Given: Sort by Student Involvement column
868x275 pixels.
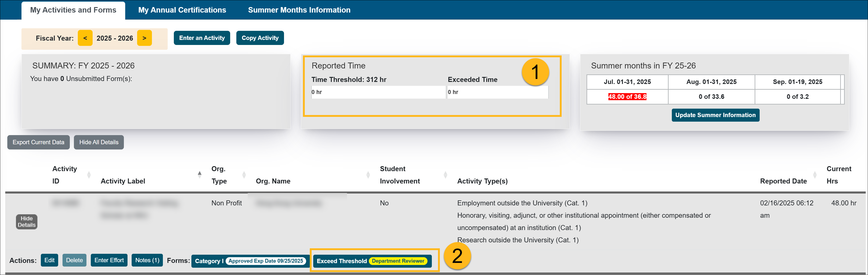Looking at the screenshot, I should [446, 175].
